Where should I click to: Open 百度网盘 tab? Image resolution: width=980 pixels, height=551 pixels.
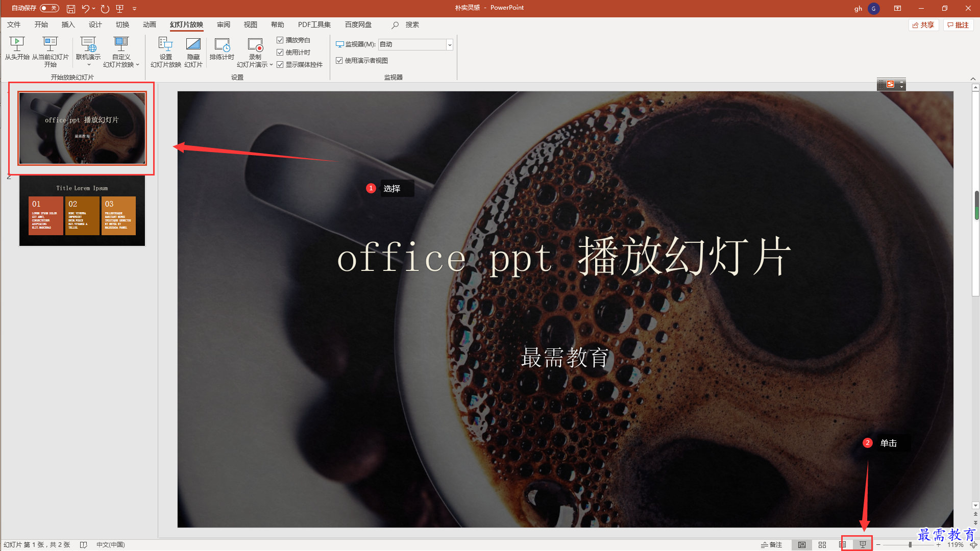tap(358, 24)
